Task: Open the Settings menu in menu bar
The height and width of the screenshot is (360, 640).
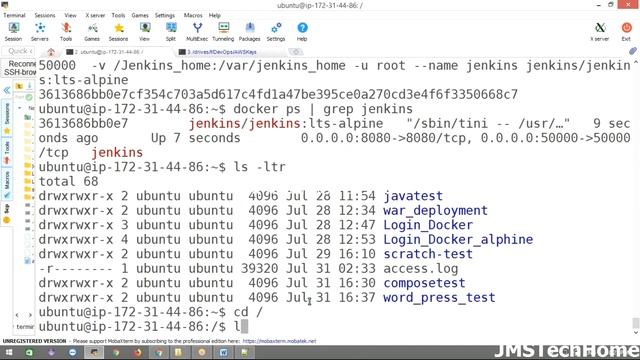Action: coord(165,15)
